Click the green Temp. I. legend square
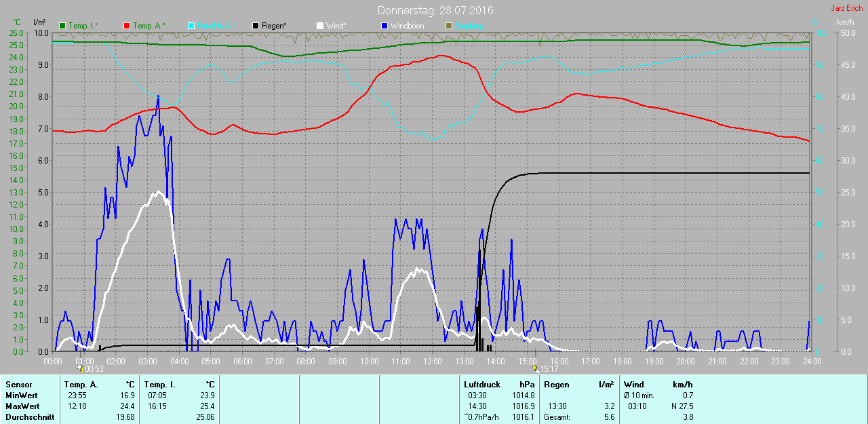The width and height of the screenshot is (868, 424). tap(63, 25)
